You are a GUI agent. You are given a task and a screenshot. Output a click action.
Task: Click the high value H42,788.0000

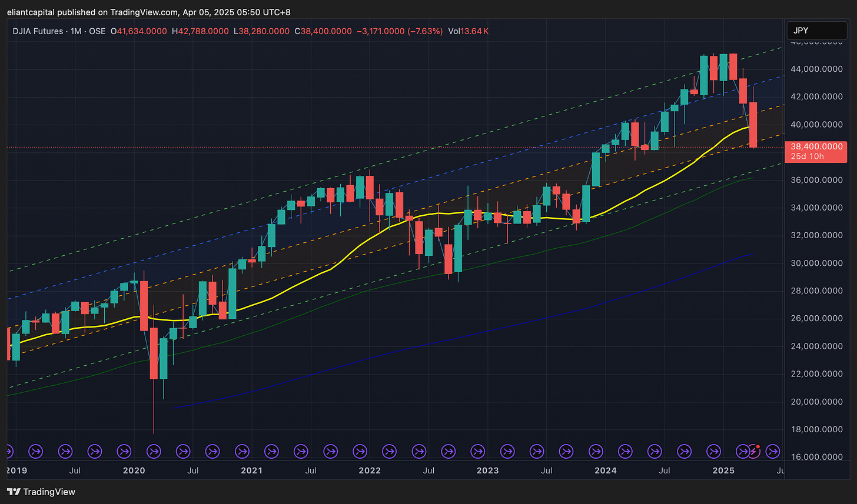point(200,31)
